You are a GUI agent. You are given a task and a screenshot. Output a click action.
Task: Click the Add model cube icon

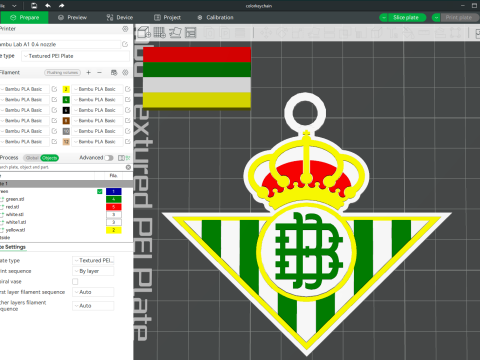click(144, 33)
